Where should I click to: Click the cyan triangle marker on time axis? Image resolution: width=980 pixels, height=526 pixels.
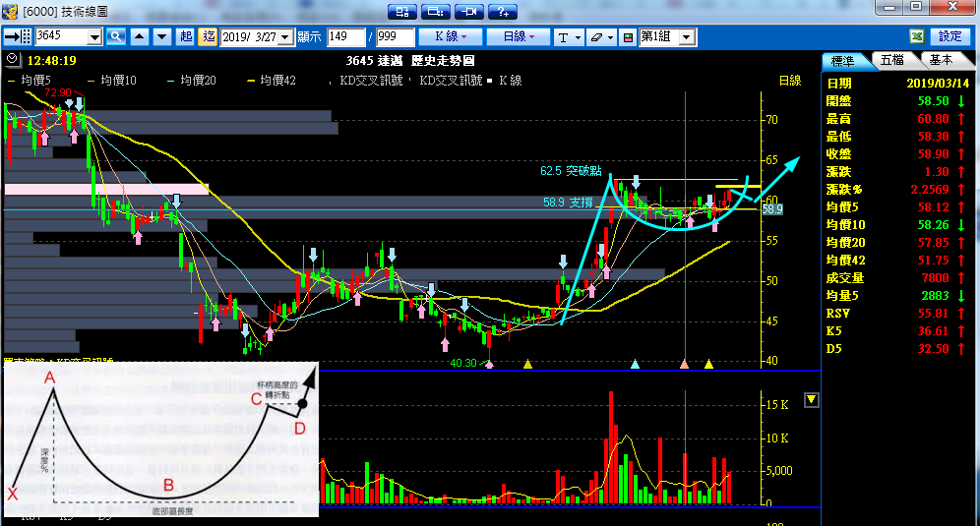pos(635,364)
